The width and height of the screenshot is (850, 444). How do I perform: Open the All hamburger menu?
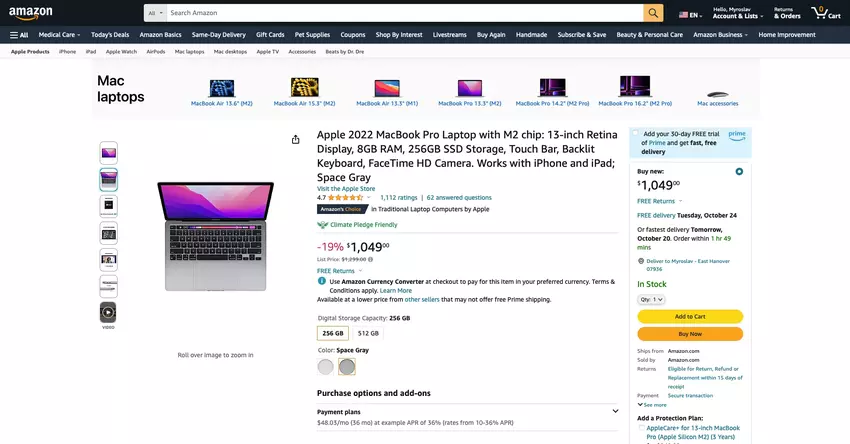(x=19, y=35)
